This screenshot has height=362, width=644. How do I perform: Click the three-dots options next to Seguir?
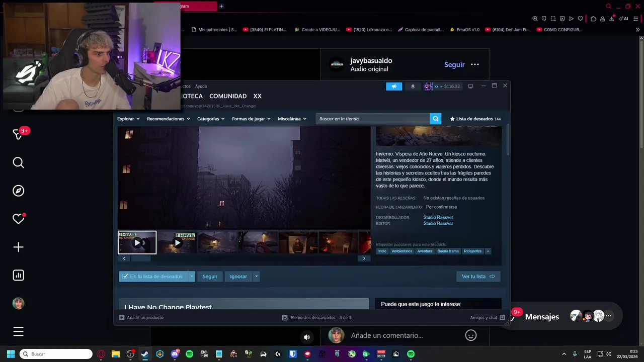pos(475,64)
